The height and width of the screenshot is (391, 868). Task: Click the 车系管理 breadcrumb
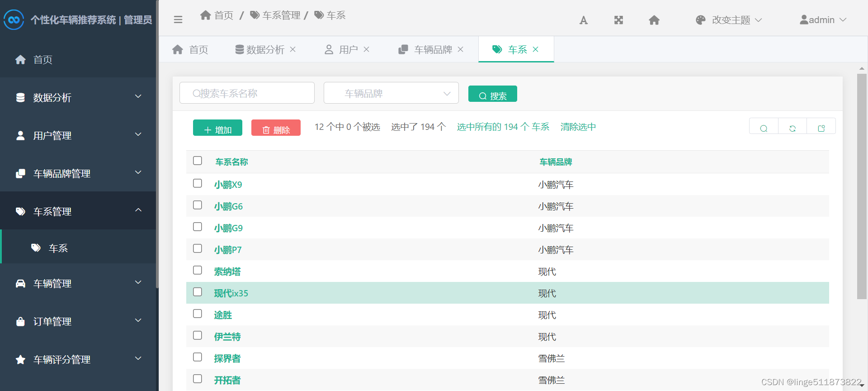[x=275, y=15]
